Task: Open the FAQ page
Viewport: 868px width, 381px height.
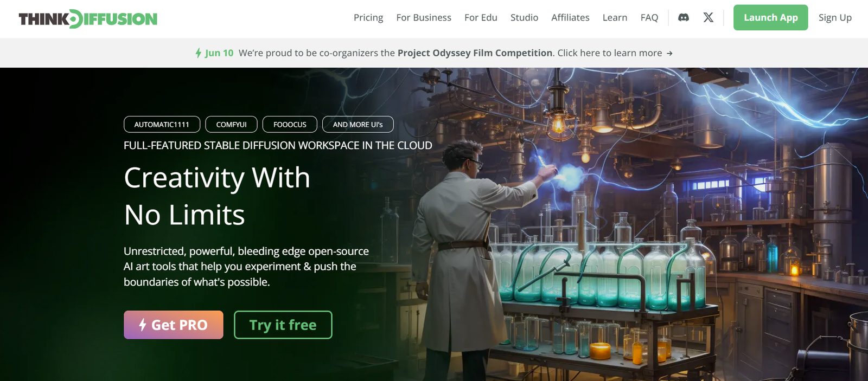Action: point(649,17)
